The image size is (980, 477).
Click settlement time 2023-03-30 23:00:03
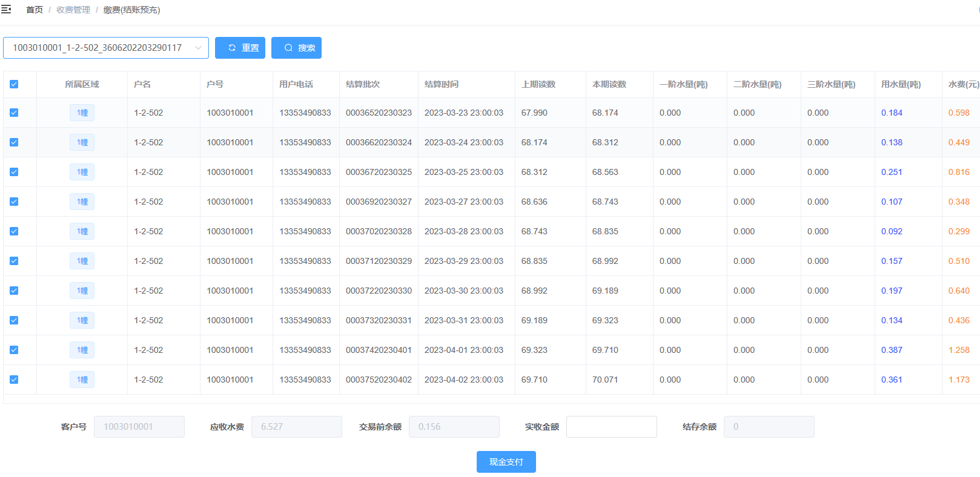click(464, 291)
